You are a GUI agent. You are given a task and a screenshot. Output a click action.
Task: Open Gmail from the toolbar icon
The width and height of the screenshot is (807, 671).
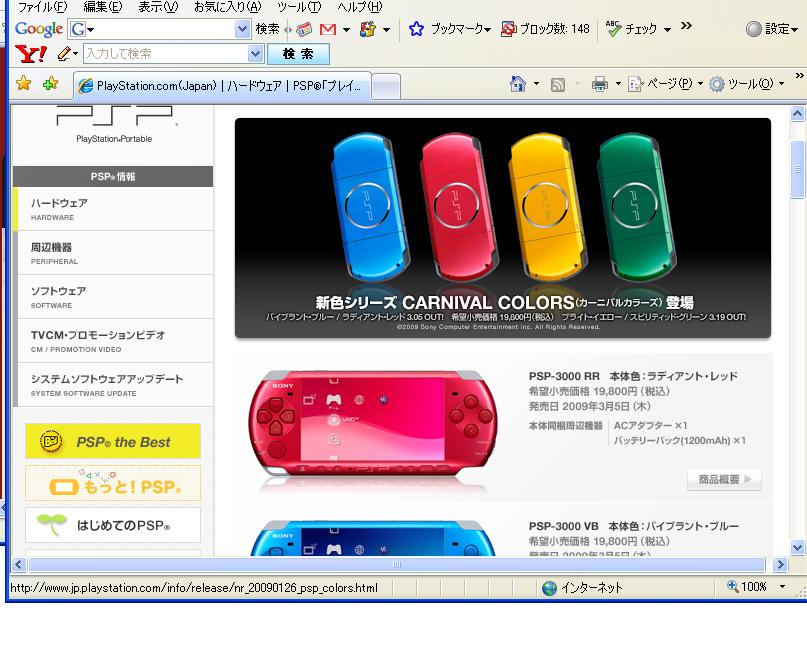pyautogui.click(x=328, y=29)
